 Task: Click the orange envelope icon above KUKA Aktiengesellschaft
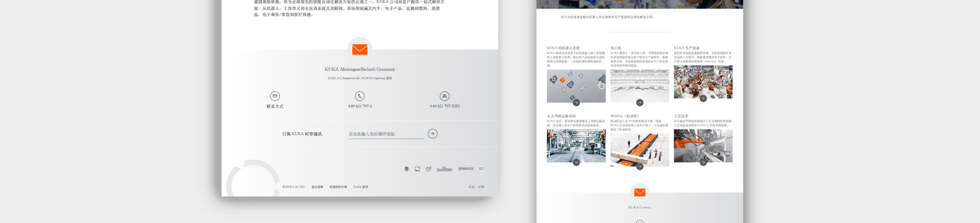[x=360, y=49]
